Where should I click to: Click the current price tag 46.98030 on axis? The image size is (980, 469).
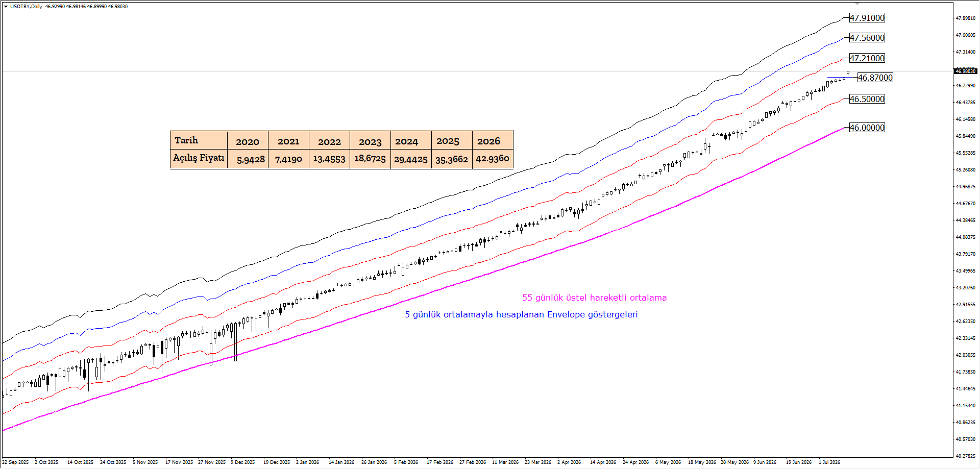[965, 71]
